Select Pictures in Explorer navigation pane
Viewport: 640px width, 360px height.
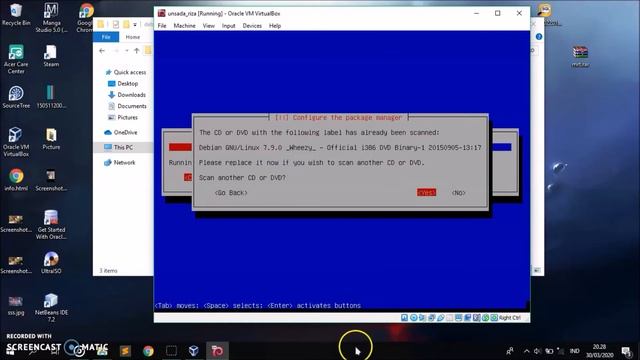coord(123,118)
